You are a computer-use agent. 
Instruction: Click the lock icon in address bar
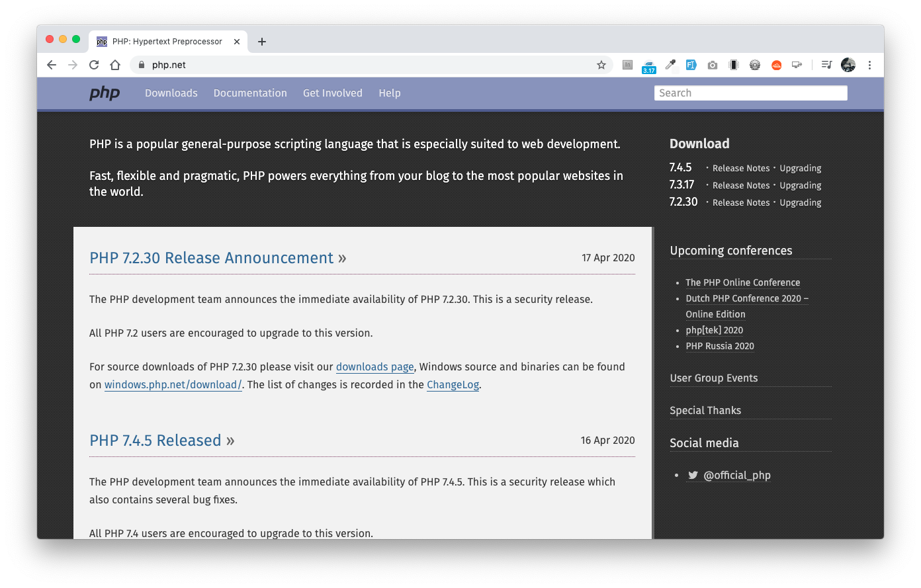tap(142, 65)
